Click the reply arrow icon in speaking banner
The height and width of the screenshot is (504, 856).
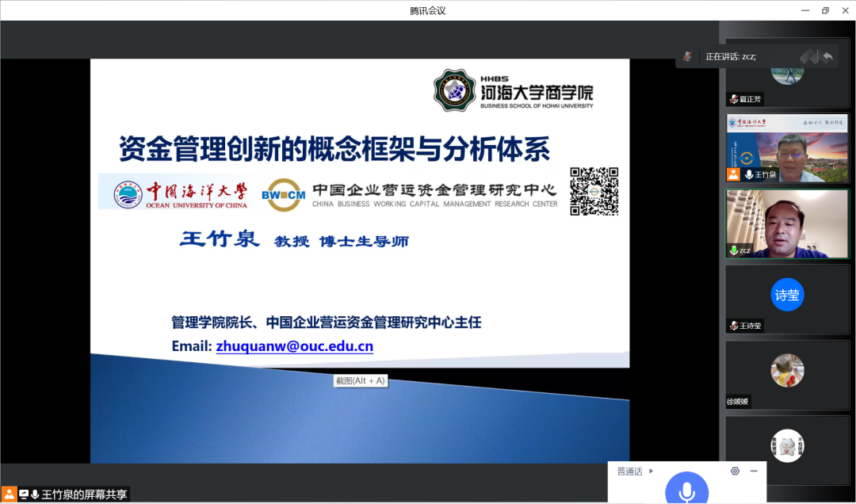tap(827, 56)
